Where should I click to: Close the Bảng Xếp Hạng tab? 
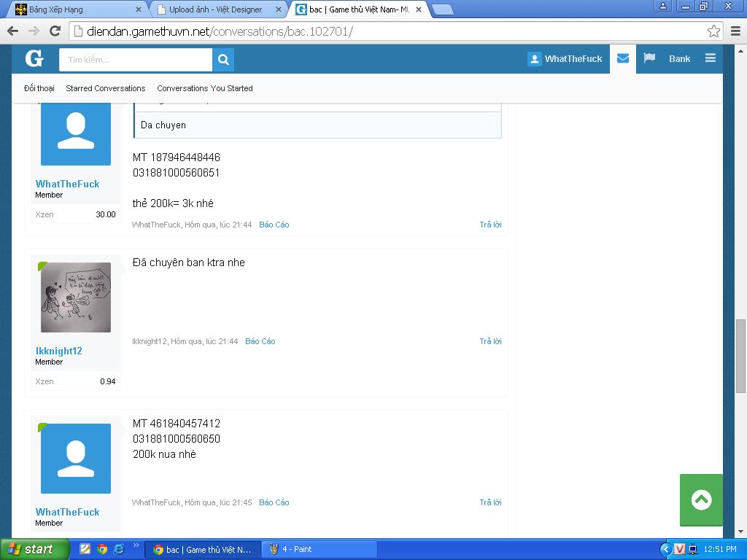[x=139, y=9]
